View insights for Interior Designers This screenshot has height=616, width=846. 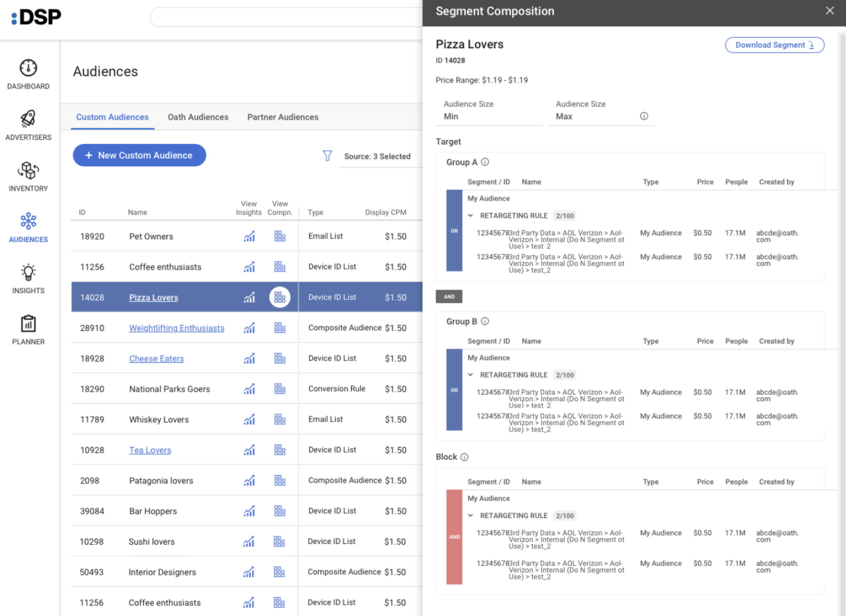click(249, 572)
